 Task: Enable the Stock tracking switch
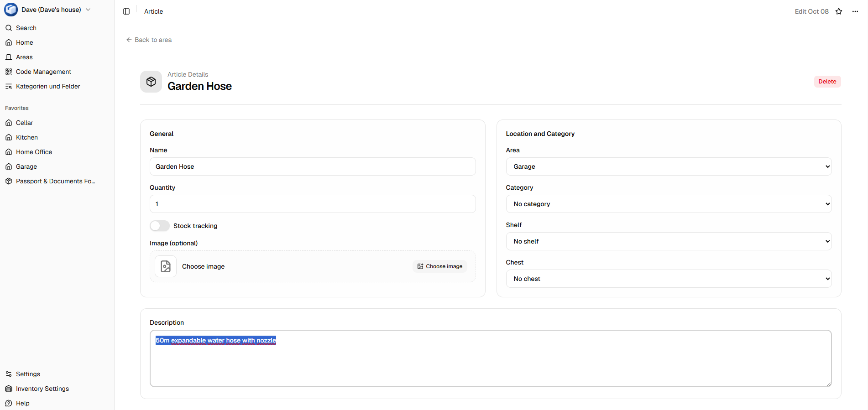(160, 226)
